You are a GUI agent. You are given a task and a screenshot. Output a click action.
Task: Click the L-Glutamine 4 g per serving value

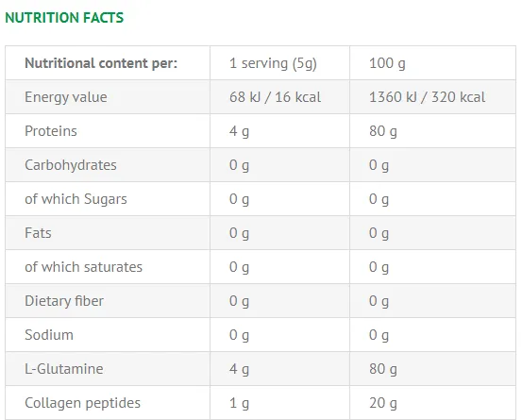tap(239, 369)
